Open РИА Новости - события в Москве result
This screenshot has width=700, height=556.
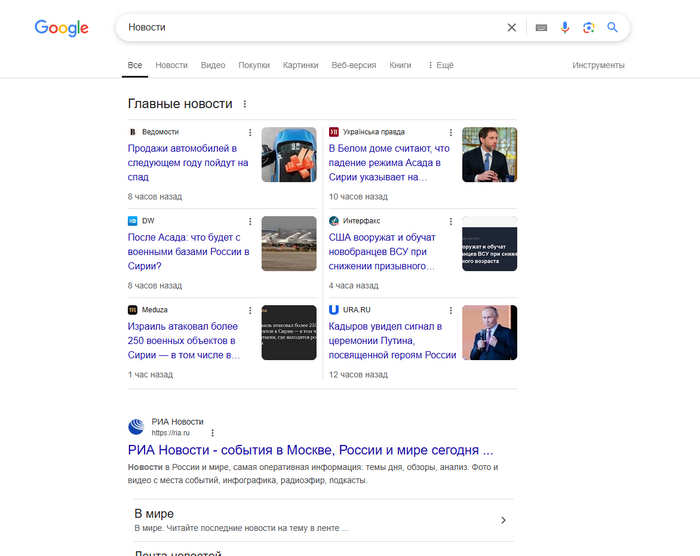tap(310, 450)
